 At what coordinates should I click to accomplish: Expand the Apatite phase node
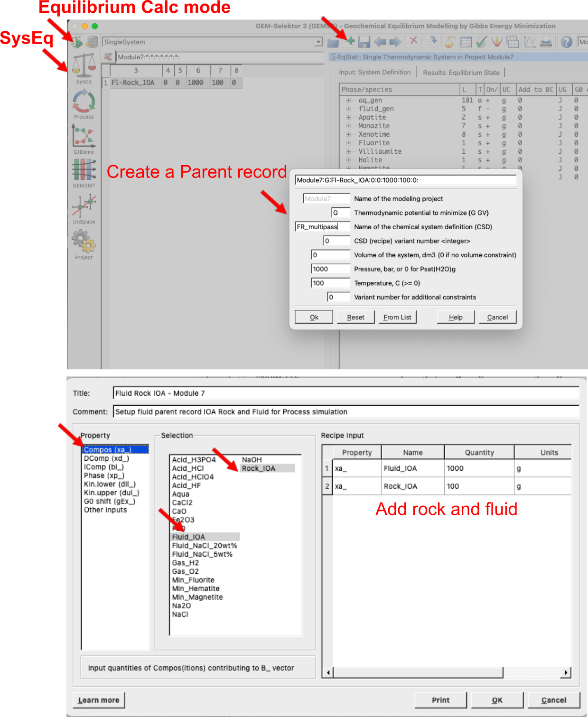tap(348, 118)
